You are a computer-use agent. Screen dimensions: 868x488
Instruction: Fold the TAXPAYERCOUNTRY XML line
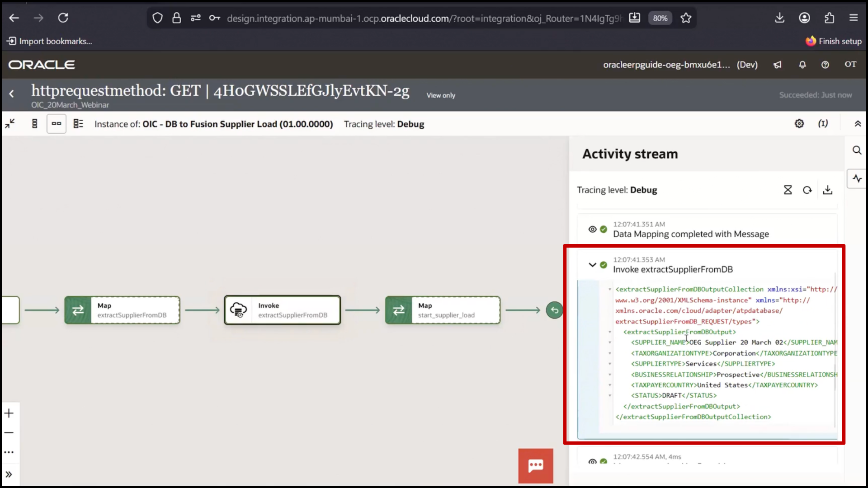click(x=610, y=385)
